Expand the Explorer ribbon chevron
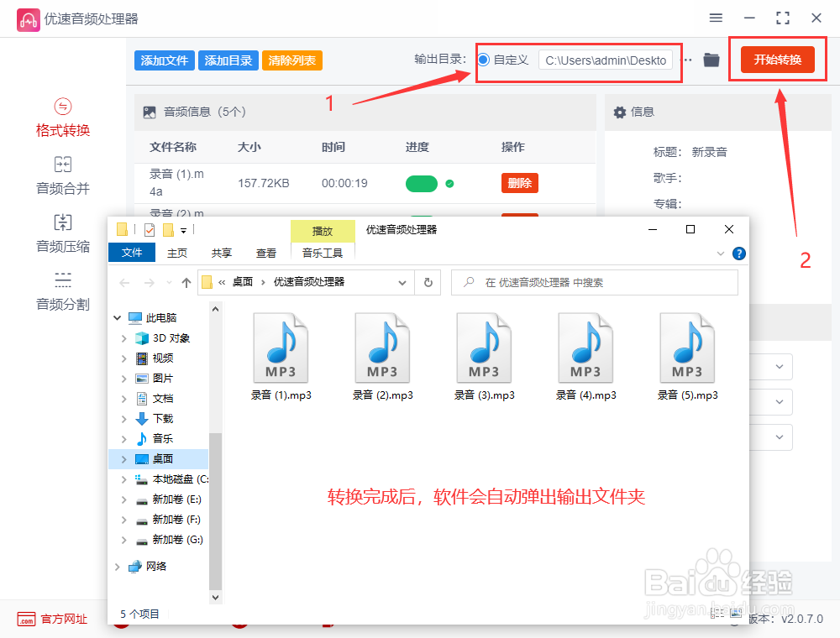840x638 pixels. click(x=721, y=254)
